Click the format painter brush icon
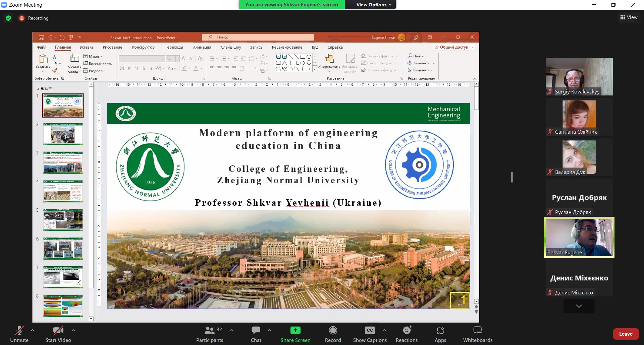Image resolution: width=644 pixels, height=345 pixels. tap(54, 70)
